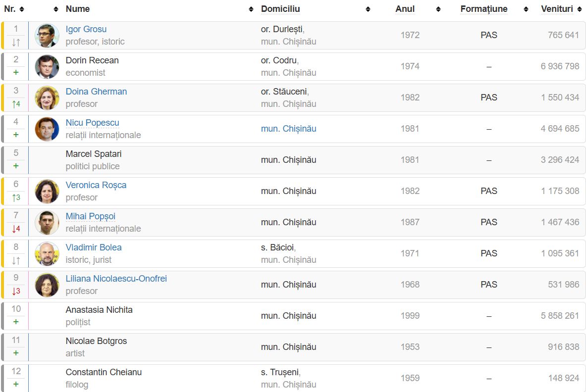
Task: Click the red down-4 arrow for Mihai Popșoi
Action: pyautogui.click(x=16, y=229)
